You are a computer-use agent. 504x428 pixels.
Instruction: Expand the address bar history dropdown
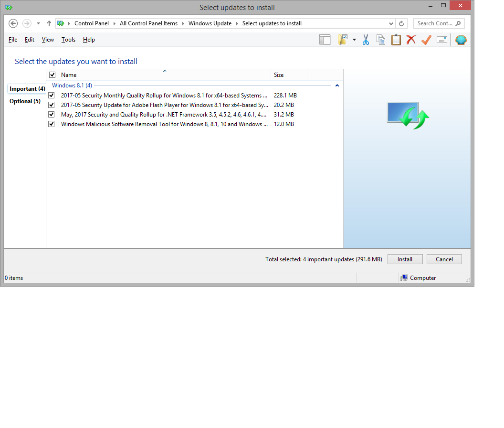[x=391, y=23]
